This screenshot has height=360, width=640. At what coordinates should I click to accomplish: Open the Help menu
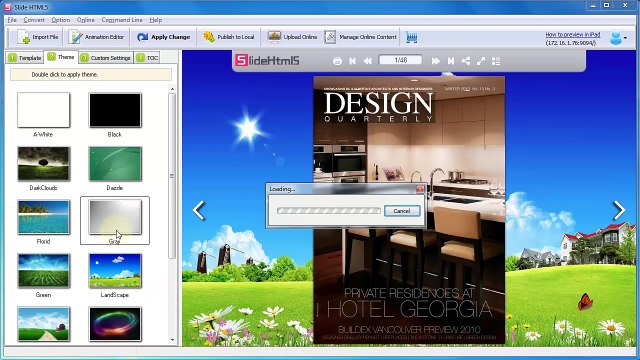pos(156,20)
